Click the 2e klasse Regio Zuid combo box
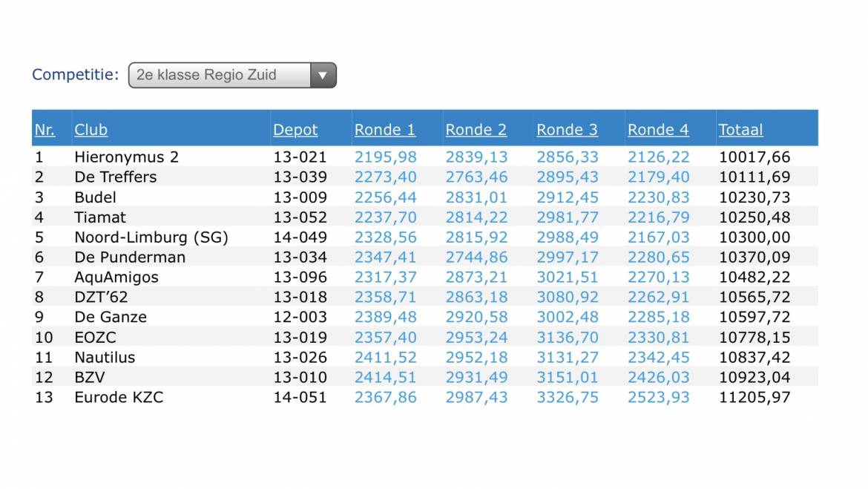Screen dimensions: 868x489 [x=232, y=75]
